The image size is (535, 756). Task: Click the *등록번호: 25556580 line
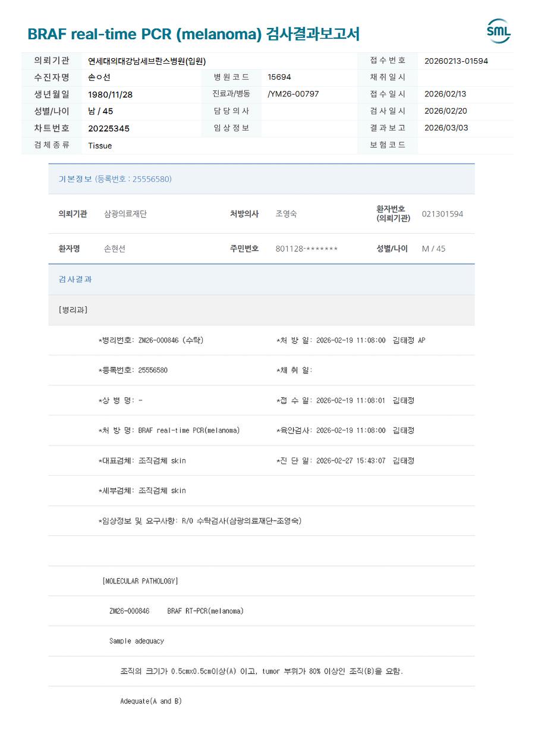133,370
